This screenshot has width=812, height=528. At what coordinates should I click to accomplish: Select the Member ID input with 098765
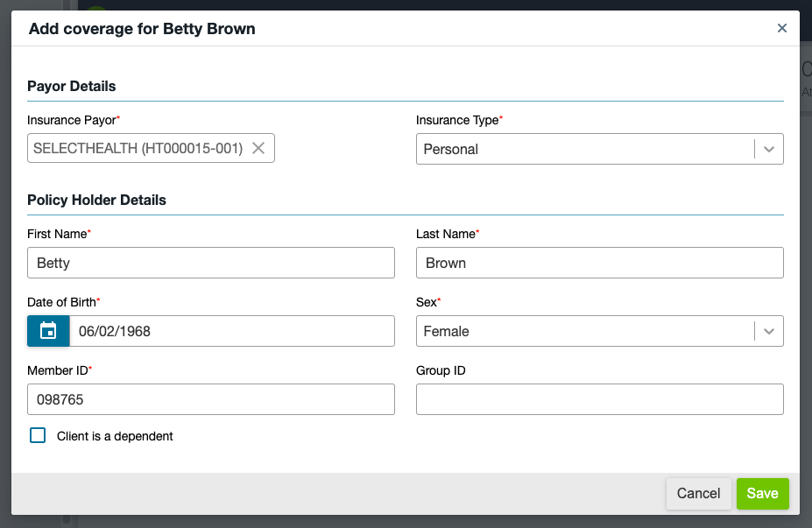coord(211,399)
